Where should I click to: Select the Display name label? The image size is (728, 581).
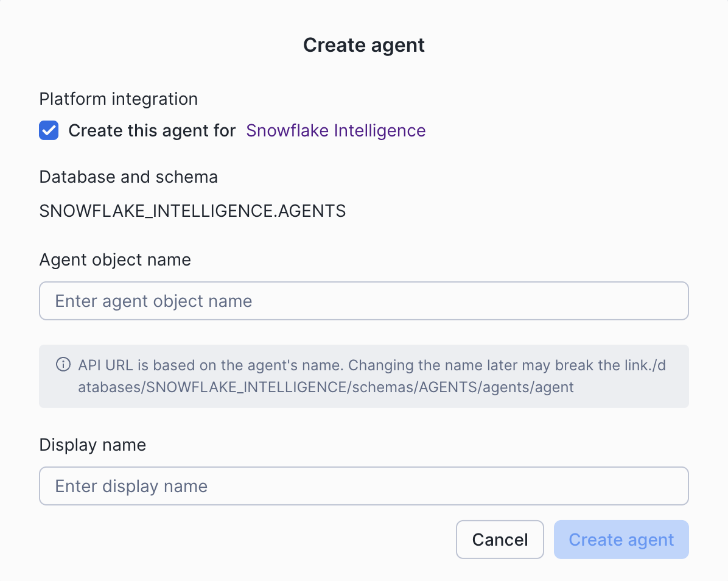(93, 445)
